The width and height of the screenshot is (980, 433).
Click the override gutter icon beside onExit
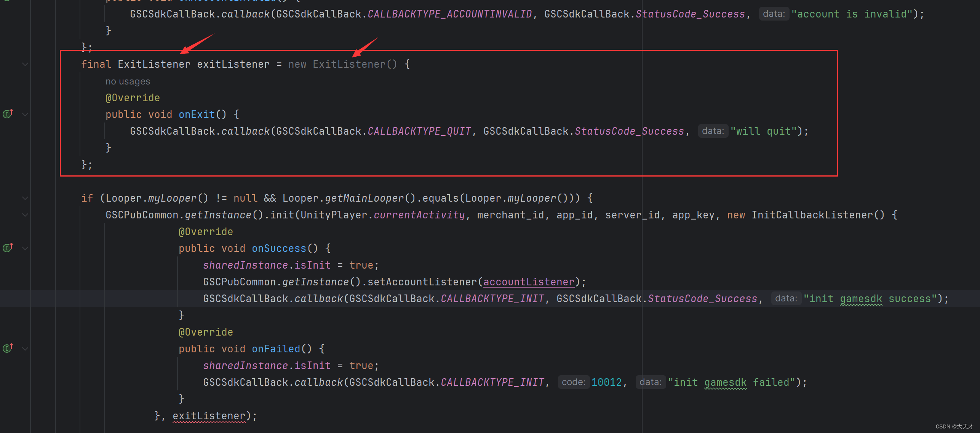coord(8,113)
